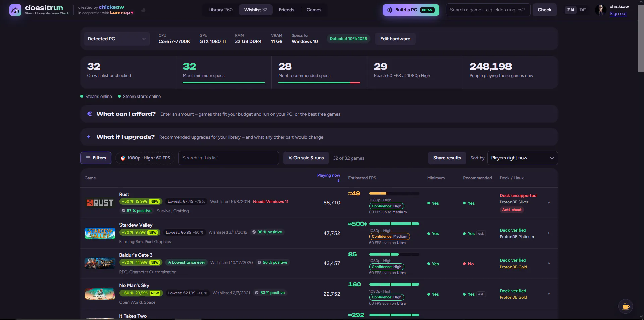Expand the Stardew Valley row arrow
The height and width of the screenshot is (320, 644).
549,233
